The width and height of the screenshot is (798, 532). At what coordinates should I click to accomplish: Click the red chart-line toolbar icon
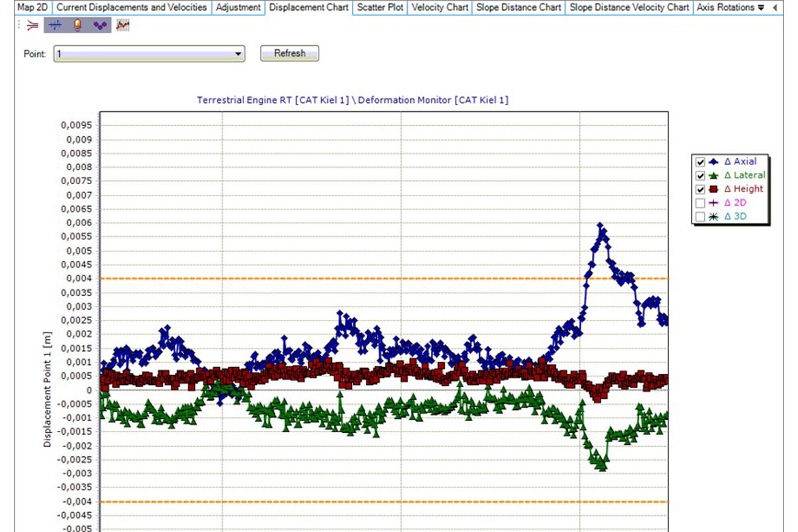coord(122,26)
